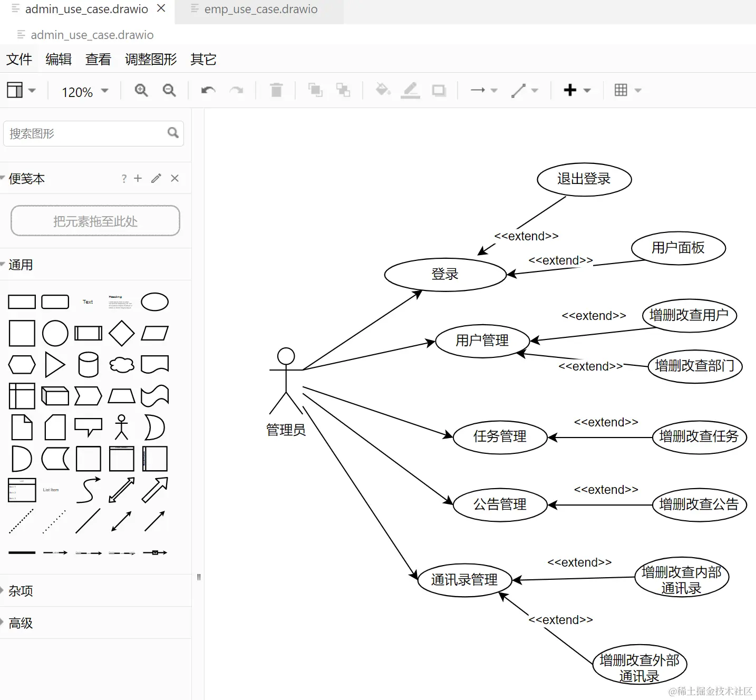Select the 退出登录 use case ellipse

pos(584,179)
